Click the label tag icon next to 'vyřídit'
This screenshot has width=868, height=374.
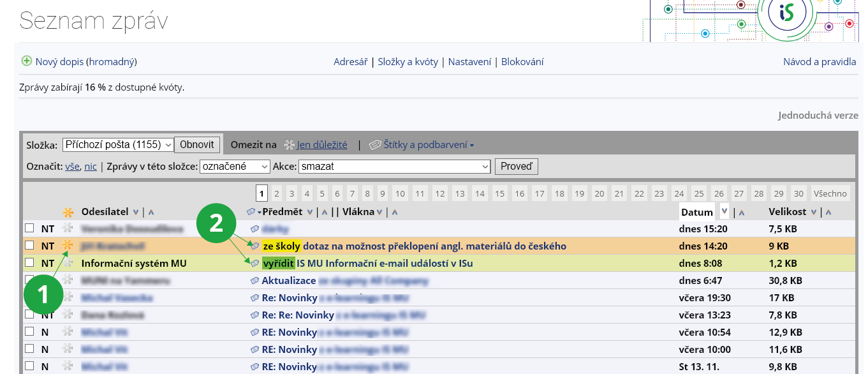click(255, 263)
